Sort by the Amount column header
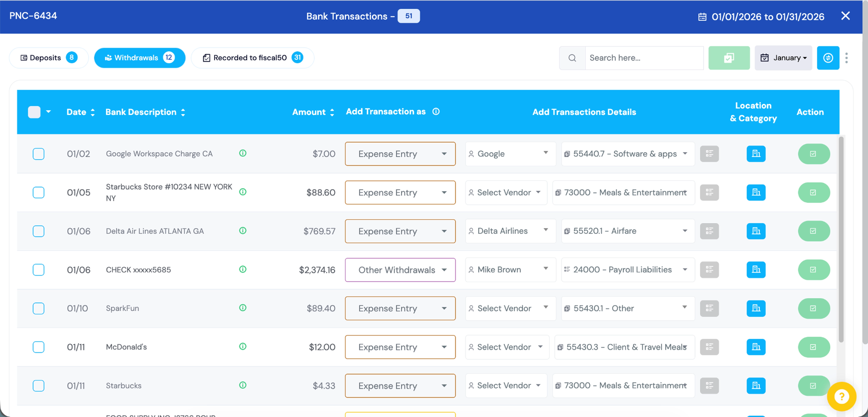This screenshot has height=417, width=868. point(313,112)
